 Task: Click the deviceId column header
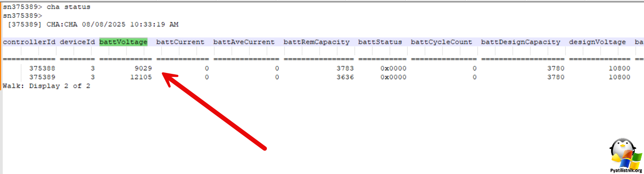pyautogui.click(x=77, y=42)
